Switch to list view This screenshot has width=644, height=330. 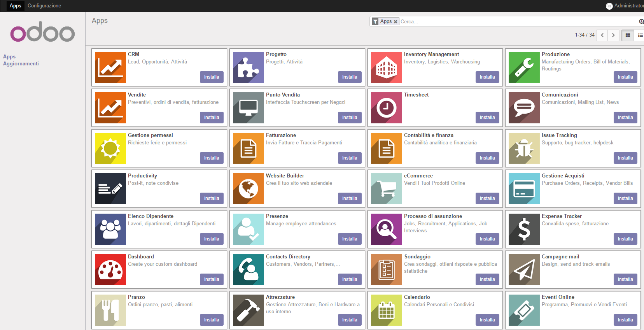click(x=640, y=35)
